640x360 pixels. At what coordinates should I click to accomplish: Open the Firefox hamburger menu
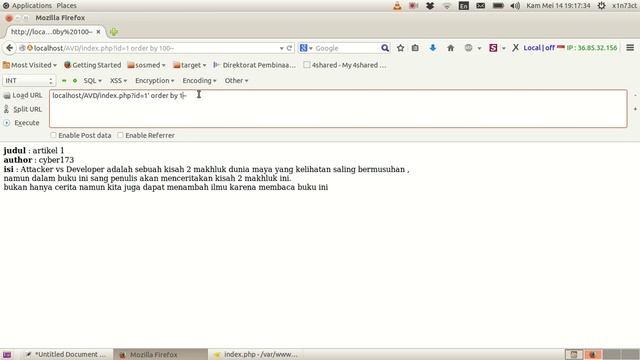pyautogui.click(x=630, y=48)
